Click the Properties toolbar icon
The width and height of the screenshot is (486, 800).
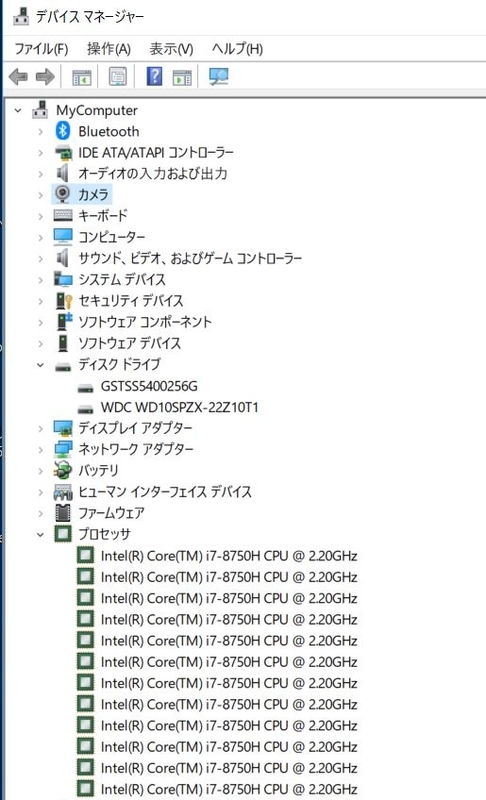tap(118, 77)
